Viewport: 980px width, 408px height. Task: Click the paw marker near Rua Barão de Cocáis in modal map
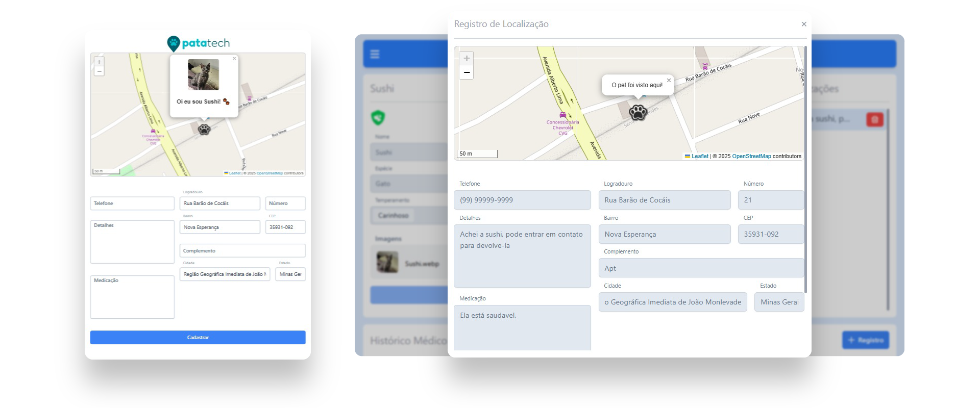638,112
